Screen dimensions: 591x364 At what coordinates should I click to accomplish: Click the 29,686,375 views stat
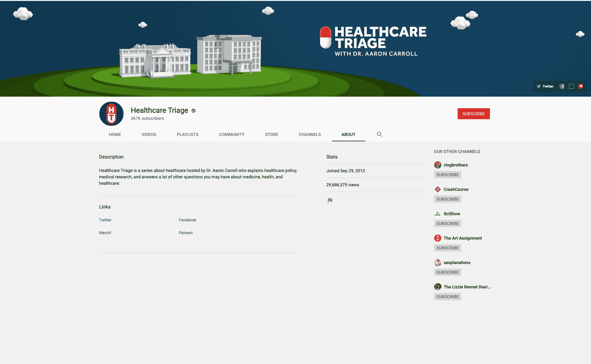(x=343, y=185)
